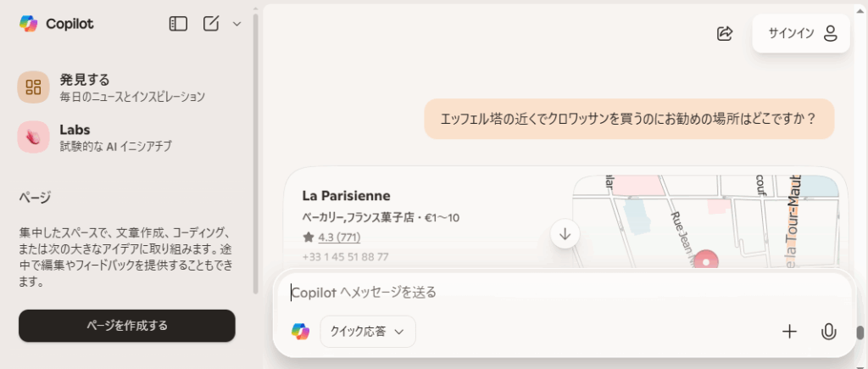Viewport: 868px width, 369px height.
Task: Click the profile avatar icon
Action: coord(830,33)
